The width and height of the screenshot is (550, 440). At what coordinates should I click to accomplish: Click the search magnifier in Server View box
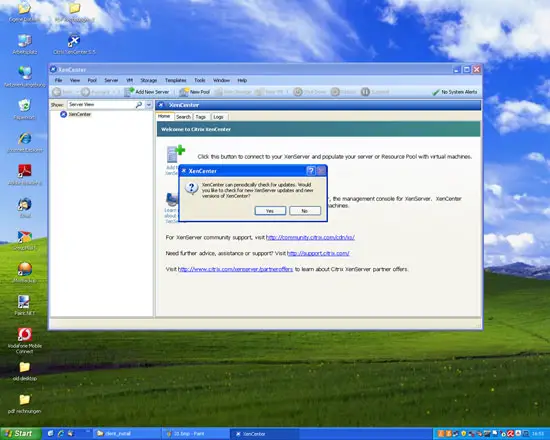(x=139, y=105)
